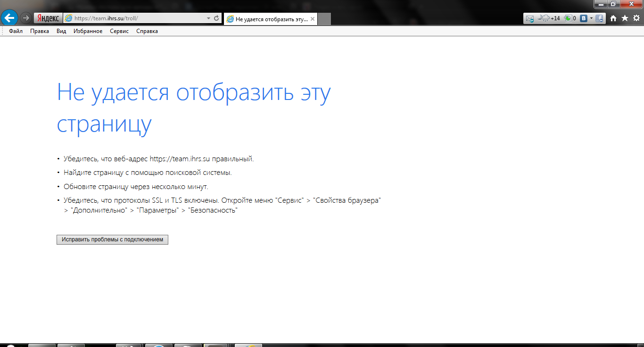
Task: Open the weather +14 toolbar widget
Action: [549, 18]
